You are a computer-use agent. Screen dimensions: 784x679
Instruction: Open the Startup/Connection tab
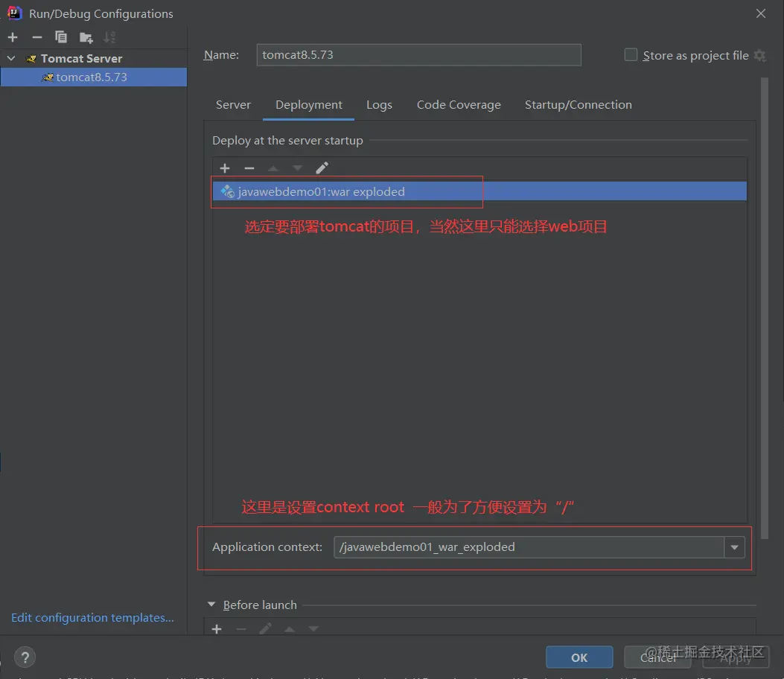(x=578, y=104)
